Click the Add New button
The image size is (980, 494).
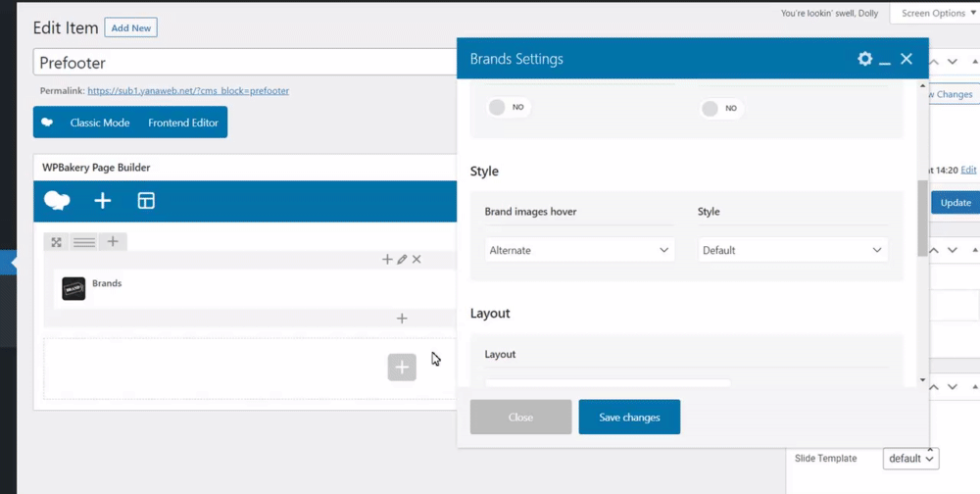pyautogui.click(x=131, y=28)
